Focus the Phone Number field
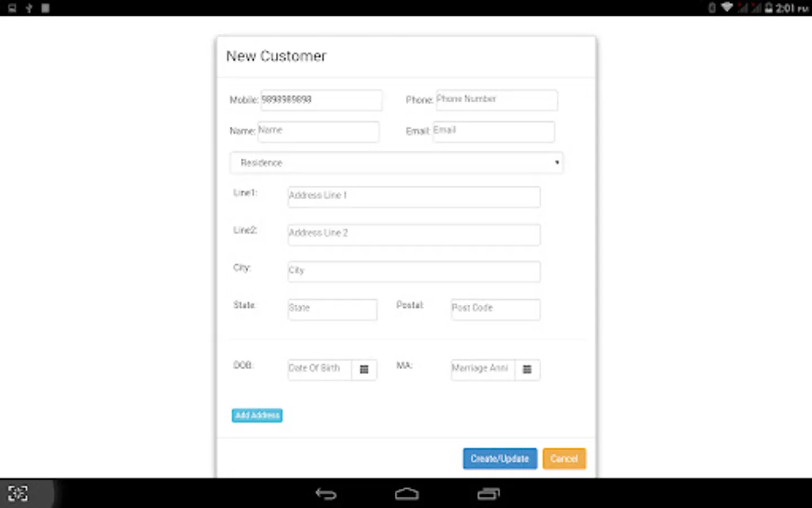The width and height of the screenshot is (812, 508). click(497, 100)
